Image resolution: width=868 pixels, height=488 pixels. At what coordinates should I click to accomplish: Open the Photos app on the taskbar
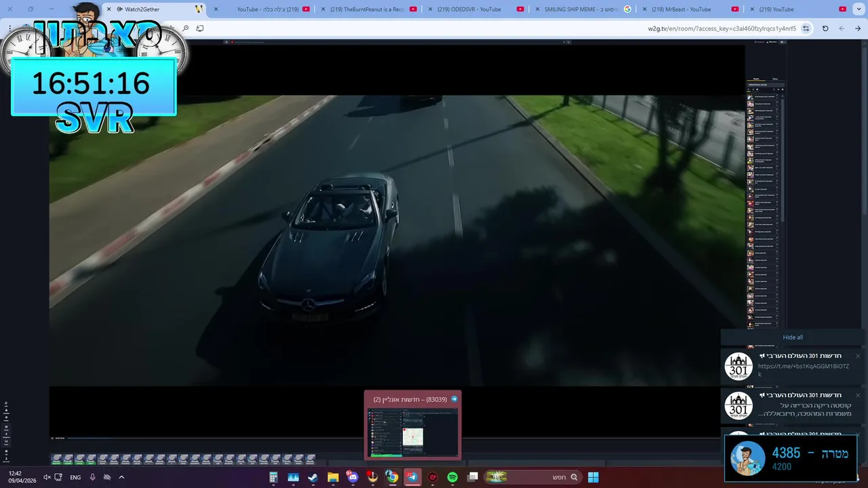click(x=293, y=477)
